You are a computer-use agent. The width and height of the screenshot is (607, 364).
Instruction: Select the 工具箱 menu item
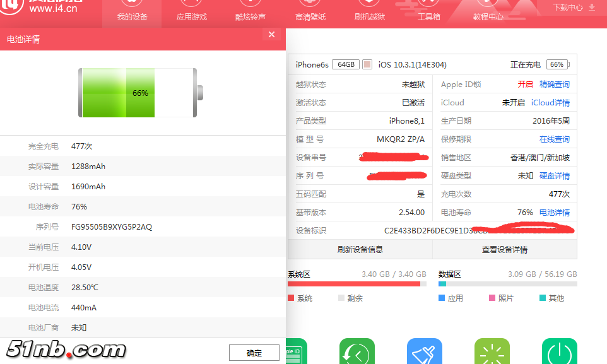tap(428, 17)
